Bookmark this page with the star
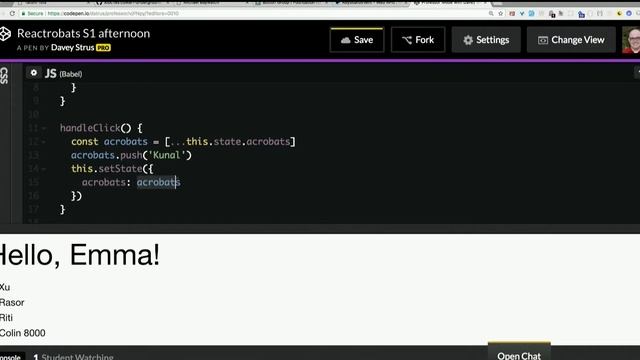This screenshot has width=640, height=360. click(501, 13)
